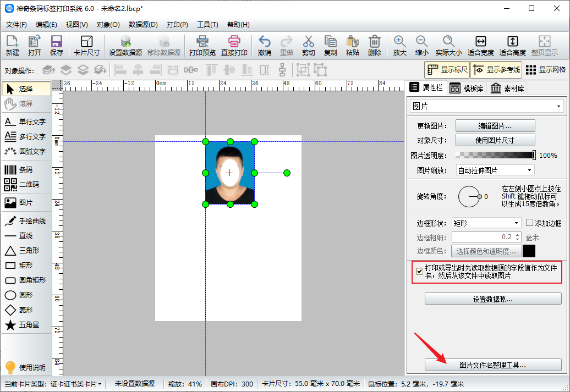Toggle the 显示标尺 ruler display
The image size is (570, 392).
[447, 70]
